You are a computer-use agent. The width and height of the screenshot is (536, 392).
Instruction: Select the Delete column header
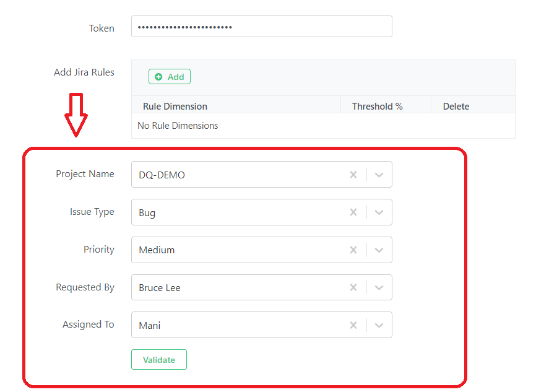456,107
